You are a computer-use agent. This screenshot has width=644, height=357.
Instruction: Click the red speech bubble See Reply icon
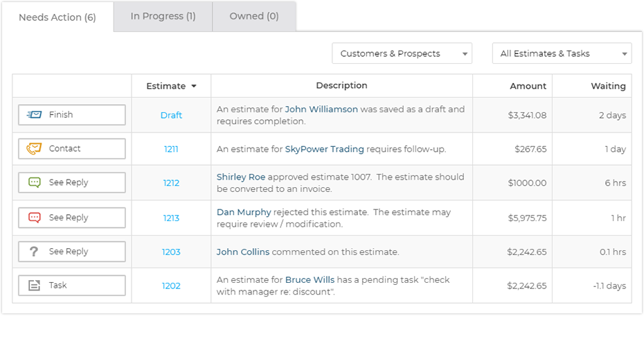click(35, 218)
